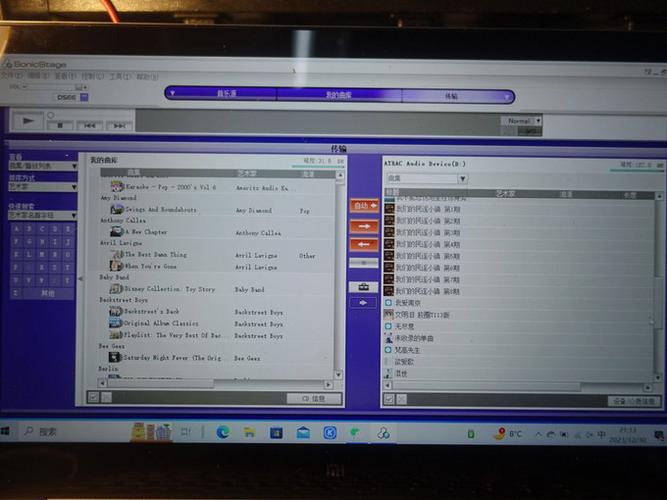Click the select-all check icon under My Library
Viewport: 667px width, 500px height.
pos(93,397)
